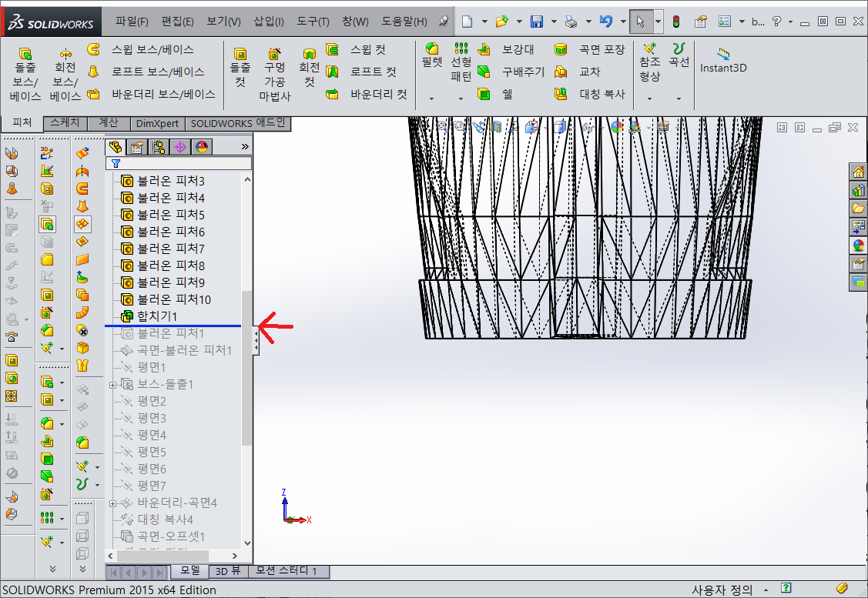The image size is (868, 598).
Task: Open the dropdown next to Undo
Action: 623,22
